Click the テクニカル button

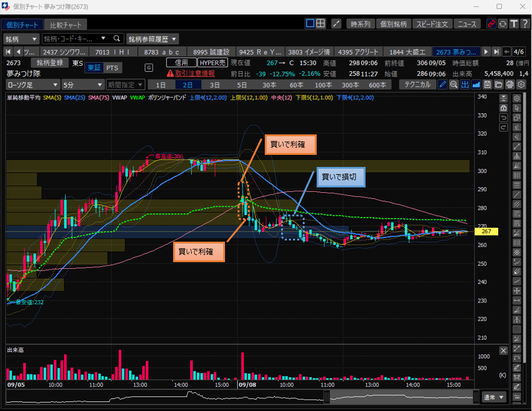pyautogui.click(x=417, y=85)
